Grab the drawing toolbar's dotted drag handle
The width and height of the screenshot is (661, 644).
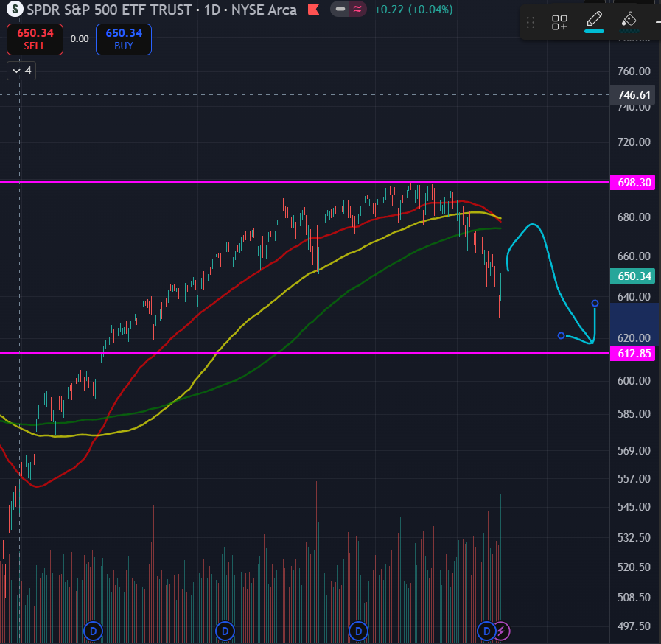[531, 22]
